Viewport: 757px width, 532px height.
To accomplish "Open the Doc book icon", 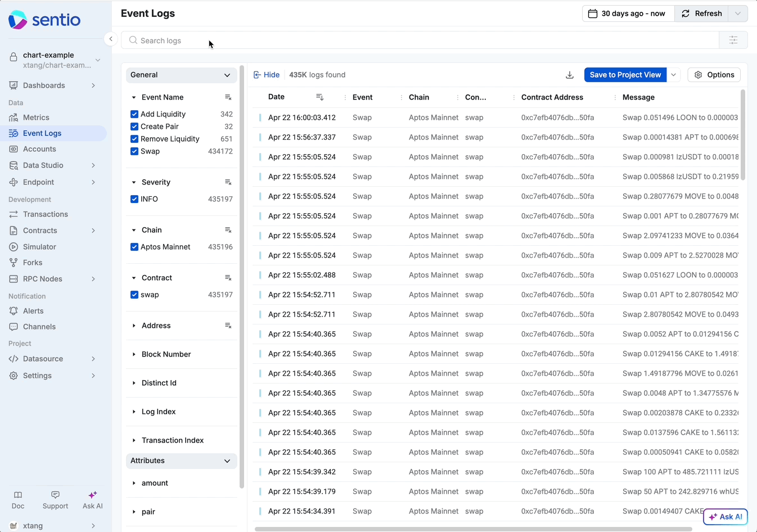I will 18,500.
